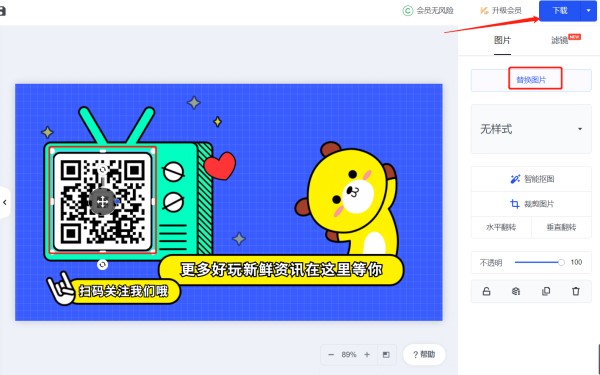Expand the 无样式 style dropdown
The width and height of the screenshot is (600, 375).
click(531, 129)
